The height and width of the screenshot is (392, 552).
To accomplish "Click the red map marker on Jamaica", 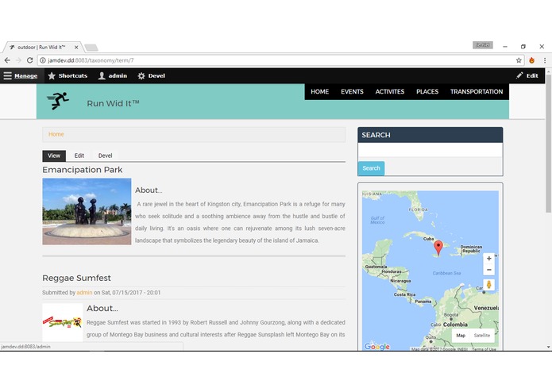I will (x=438, y=248).
